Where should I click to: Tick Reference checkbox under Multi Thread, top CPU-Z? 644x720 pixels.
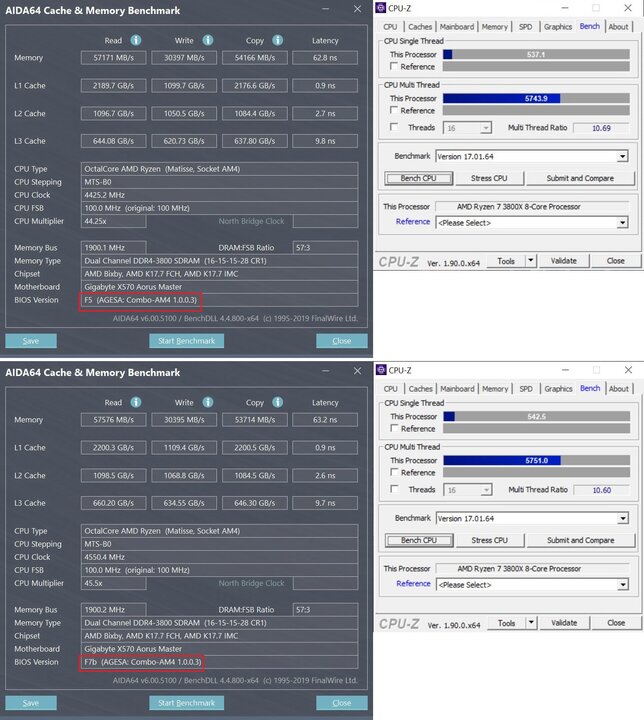(x=394, y=110)
